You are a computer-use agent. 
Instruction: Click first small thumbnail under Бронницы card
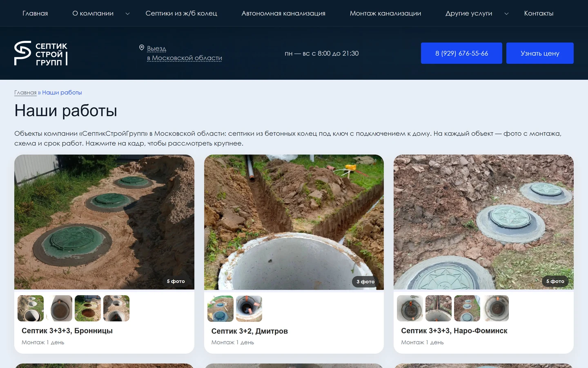(31, 308)
